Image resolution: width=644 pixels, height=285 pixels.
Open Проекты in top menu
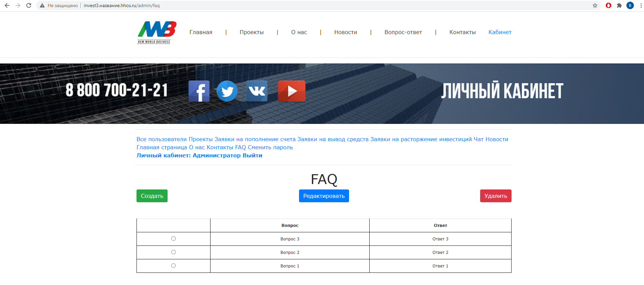click(x=252, y=32)
